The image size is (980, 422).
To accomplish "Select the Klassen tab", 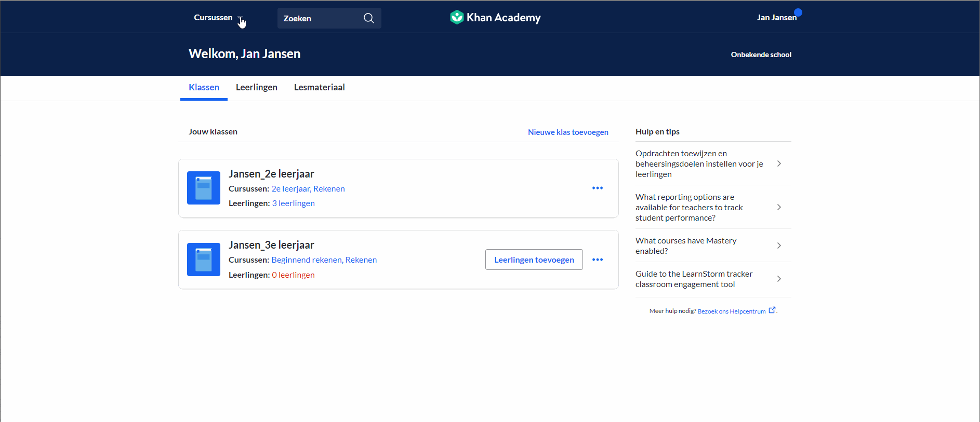I will pyautogui.click(x=204, y=87).
